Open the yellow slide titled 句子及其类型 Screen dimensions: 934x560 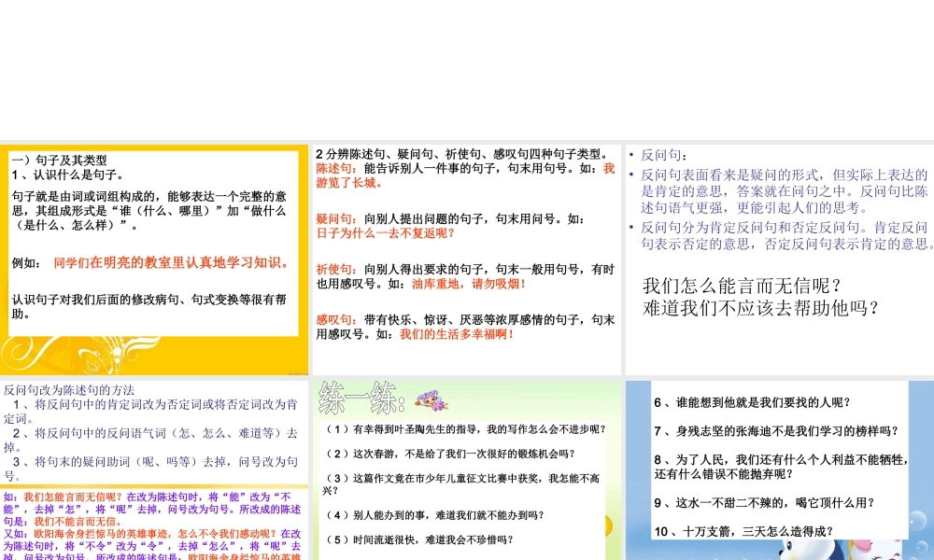pos(154,259)
